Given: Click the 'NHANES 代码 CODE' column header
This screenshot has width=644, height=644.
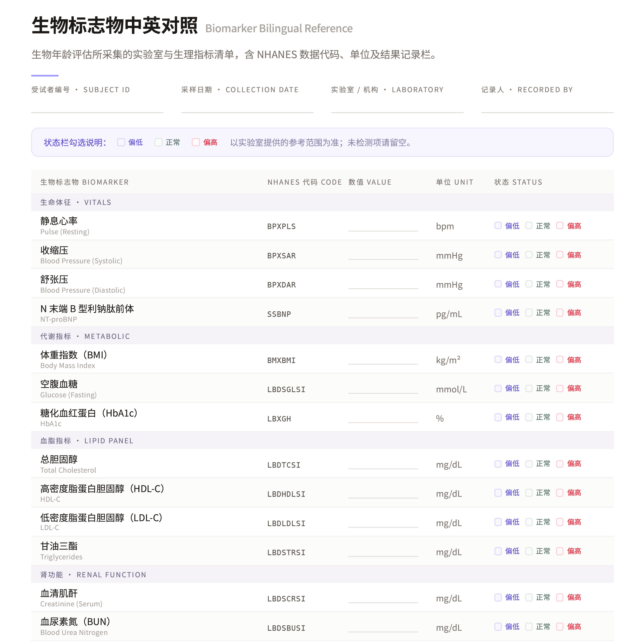Looking at the screenshot, I should point(305,182).
